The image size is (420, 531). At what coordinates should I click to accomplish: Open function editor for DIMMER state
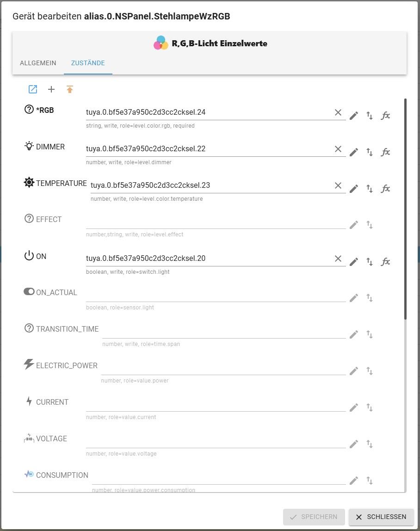tap(385, 152)
